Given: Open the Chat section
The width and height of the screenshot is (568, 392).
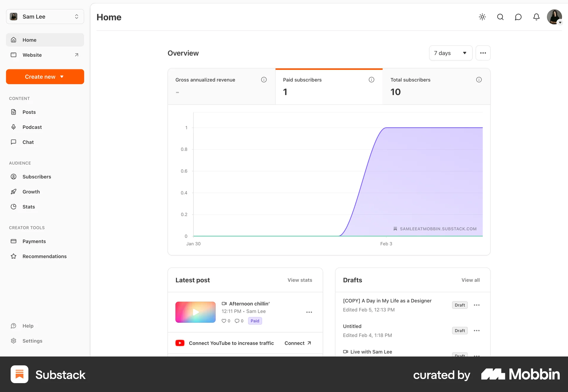Looking at the screenshot, I should 28,142.
